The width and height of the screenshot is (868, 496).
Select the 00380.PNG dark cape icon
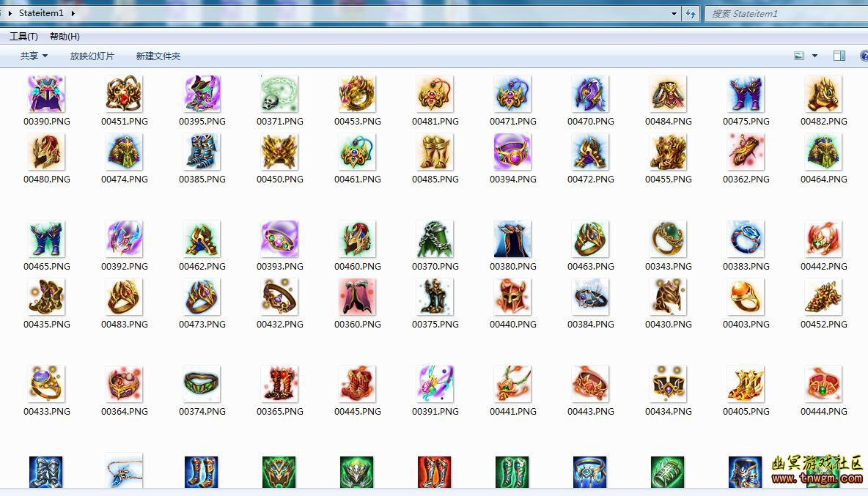point(512,239)
